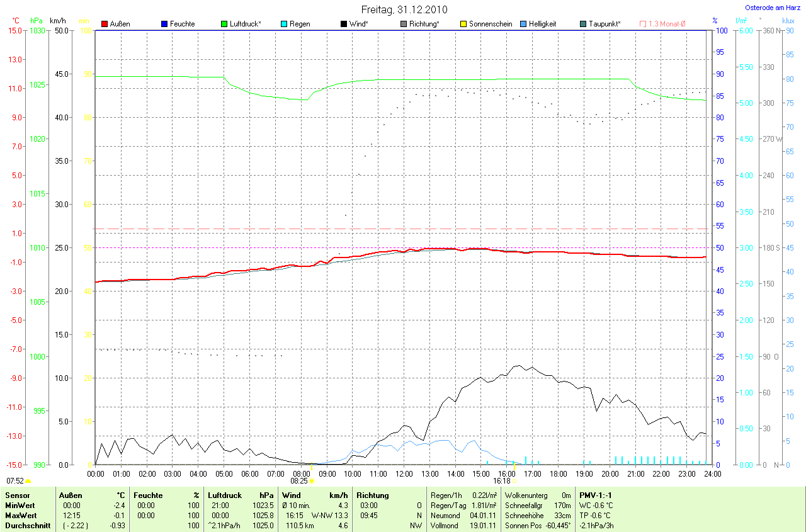This screenshot has height=532, width=806.
Task: Click the blue Feuchte legend marker
Action: click(164, 24)
